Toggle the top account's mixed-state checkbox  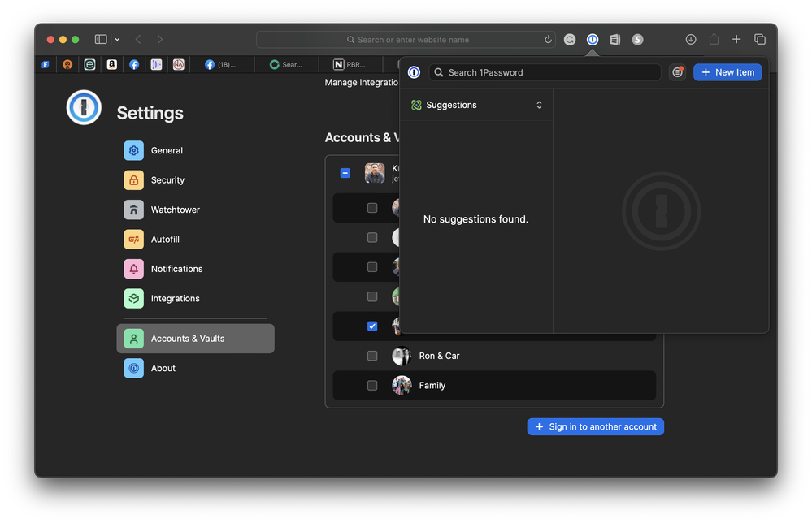tap(345, 173)
